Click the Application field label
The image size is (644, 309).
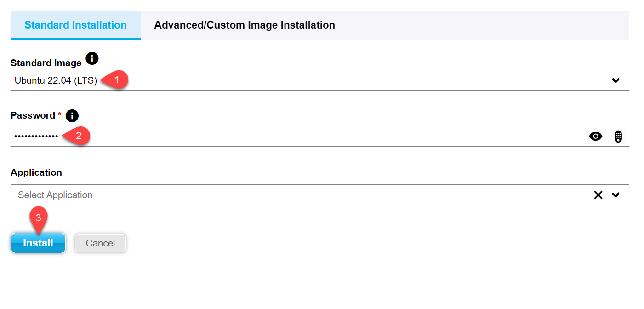pos(36,172)
